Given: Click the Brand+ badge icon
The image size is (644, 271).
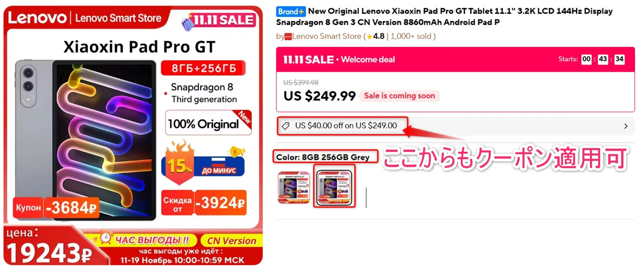Looking at the screenshot, I should 290,11.
